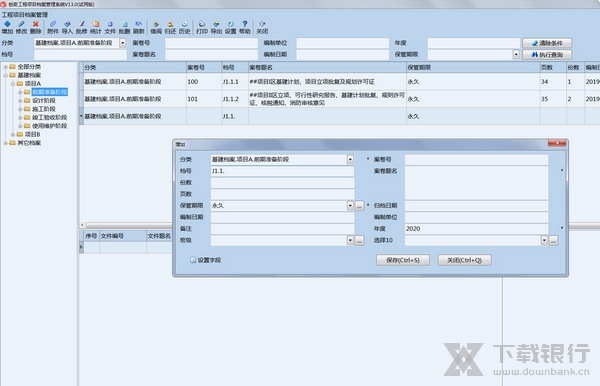Click the 关闭(Ctrl+Q) button
The height and width of the screenshot is (386, 600).
465,260
